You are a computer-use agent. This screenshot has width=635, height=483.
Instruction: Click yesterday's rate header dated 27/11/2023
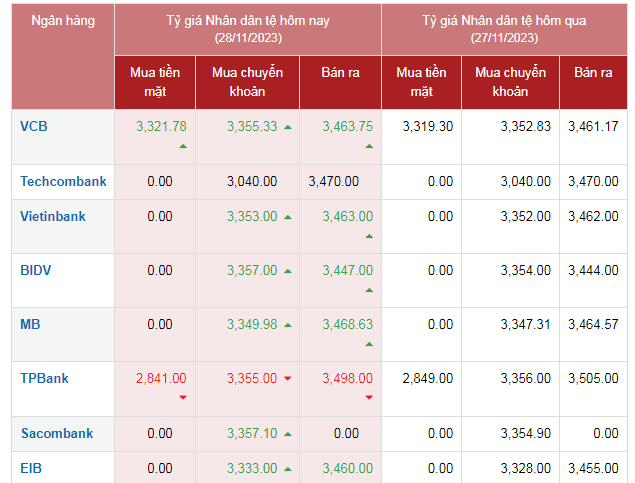point(503,29)
